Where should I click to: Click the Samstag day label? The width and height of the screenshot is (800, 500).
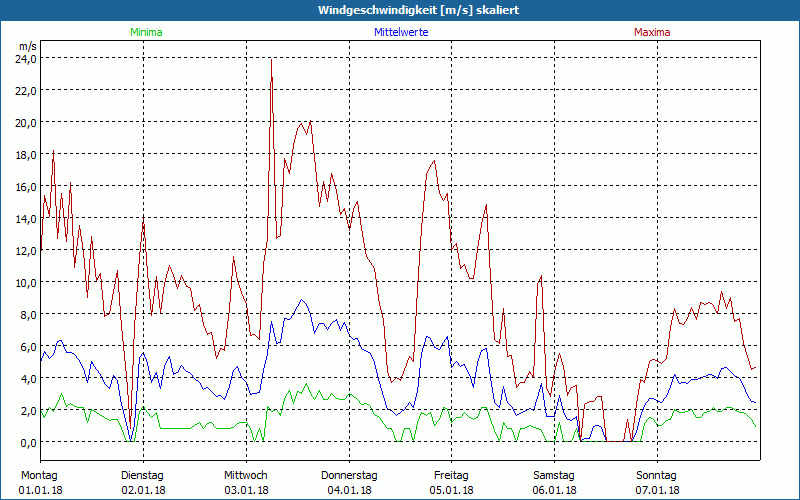[x=554, y=476]
